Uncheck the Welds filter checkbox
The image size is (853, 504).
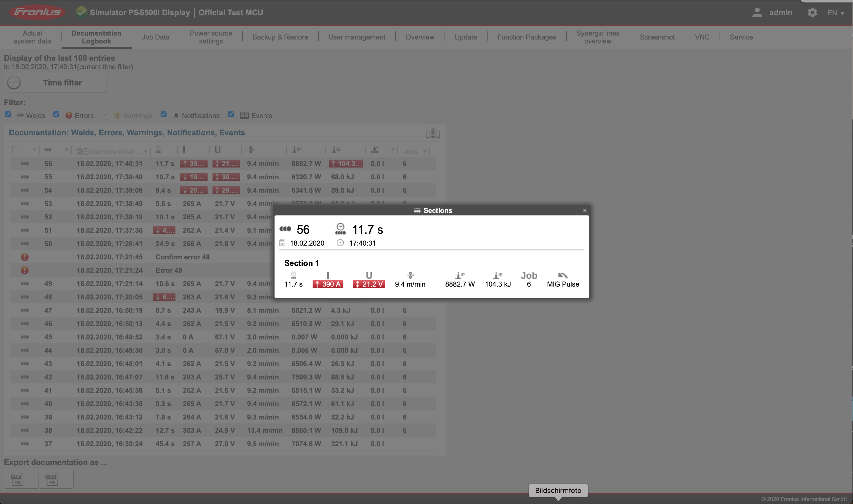coord(8,114)
